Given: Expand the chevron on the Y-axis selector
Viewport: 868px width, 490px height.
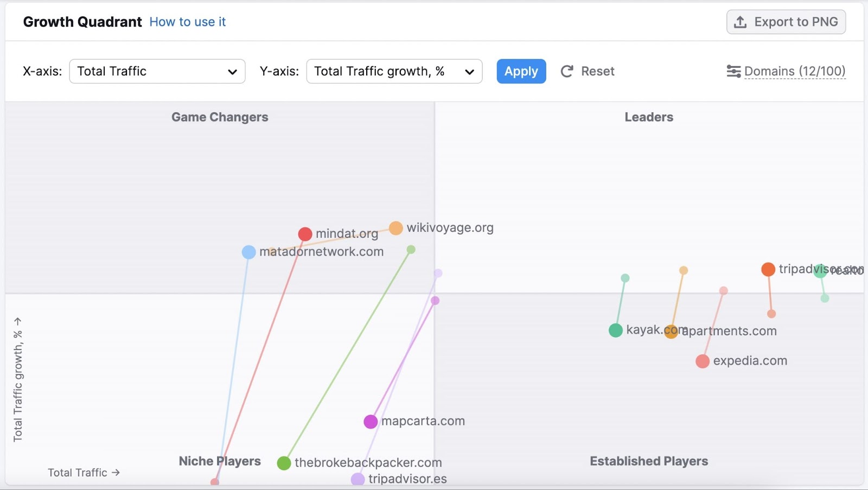Looking at the screenshot, I should (x=469, y=71).
